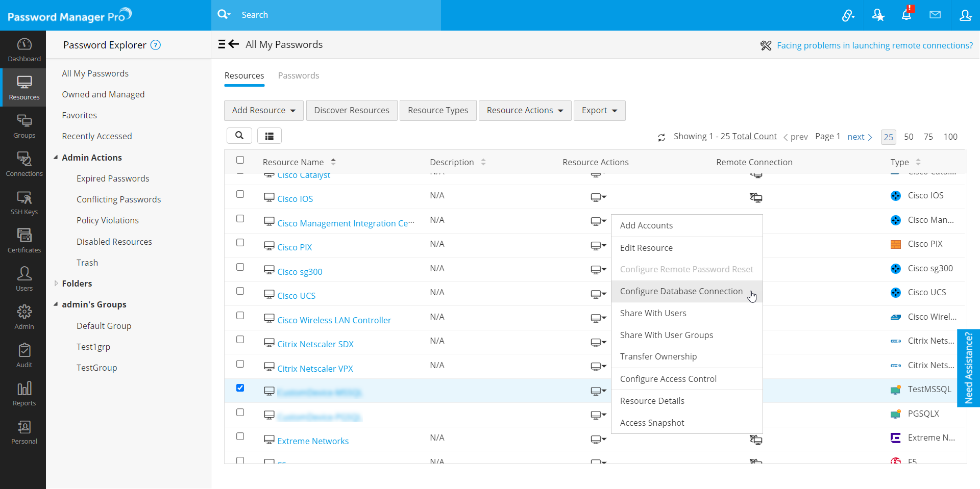Tick the checkbox for Cisco IOS row
This screenshot has width=980, height=489.
pyautogui.click(x=240, y=194)
